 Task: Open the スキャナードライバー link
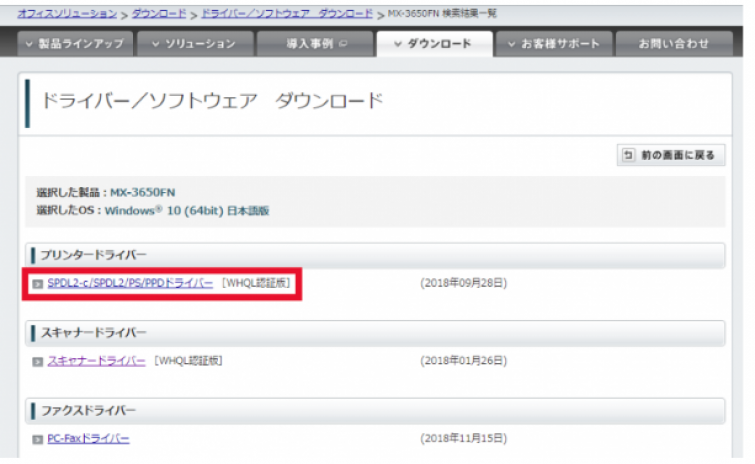[96, 361]
